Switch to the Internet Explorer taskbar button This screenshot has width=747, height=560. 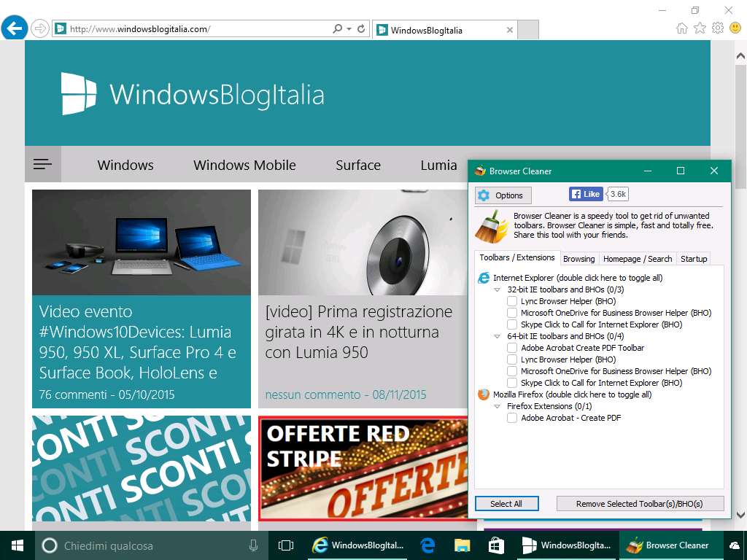[357, 545]
